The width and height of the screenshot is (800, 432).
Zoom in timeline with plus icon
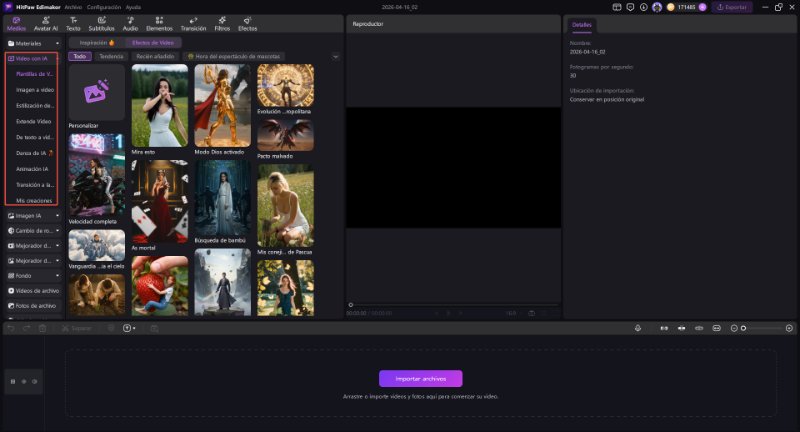pyautogui.click(x=789, y=328)
